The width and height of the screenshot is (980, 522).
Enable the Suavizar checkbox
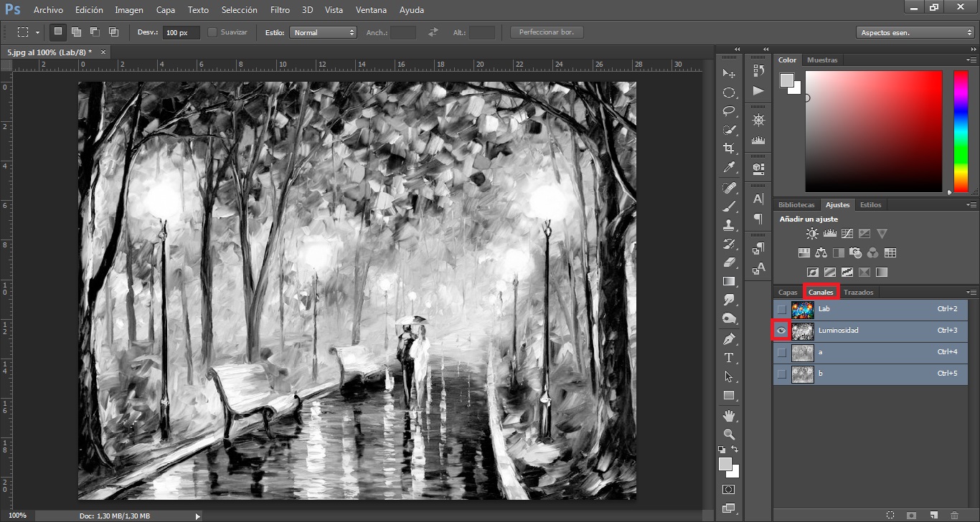tap(212, 32)
